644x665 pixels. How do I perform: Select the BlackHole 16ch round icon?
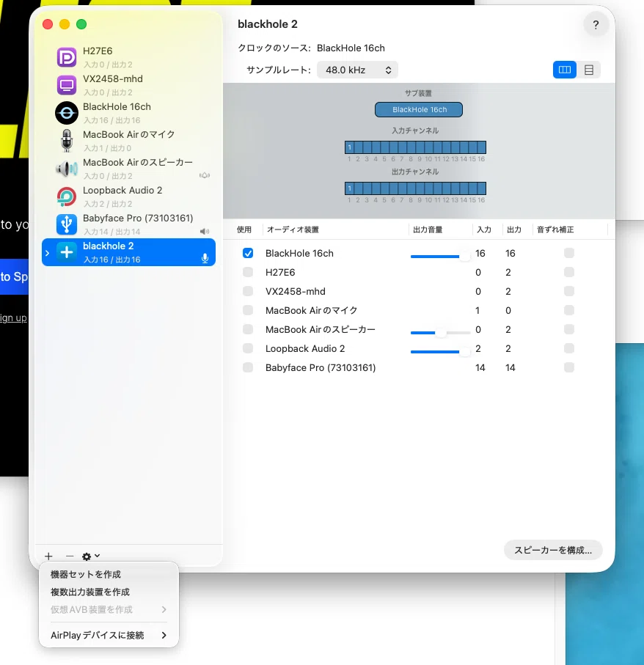(67, 113)
